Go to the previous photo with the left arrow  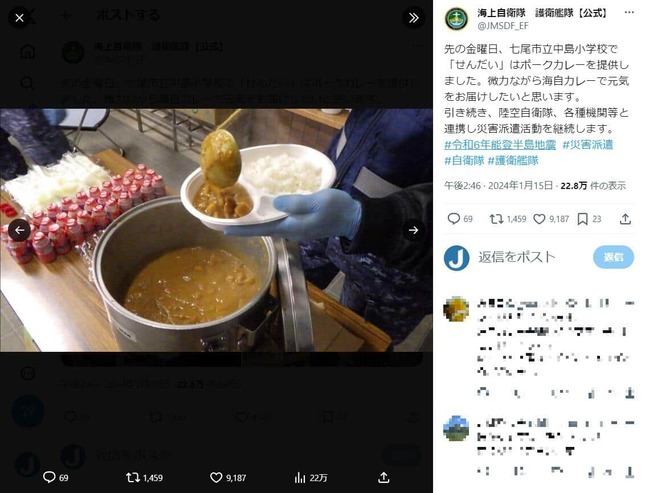pos(19,230)
